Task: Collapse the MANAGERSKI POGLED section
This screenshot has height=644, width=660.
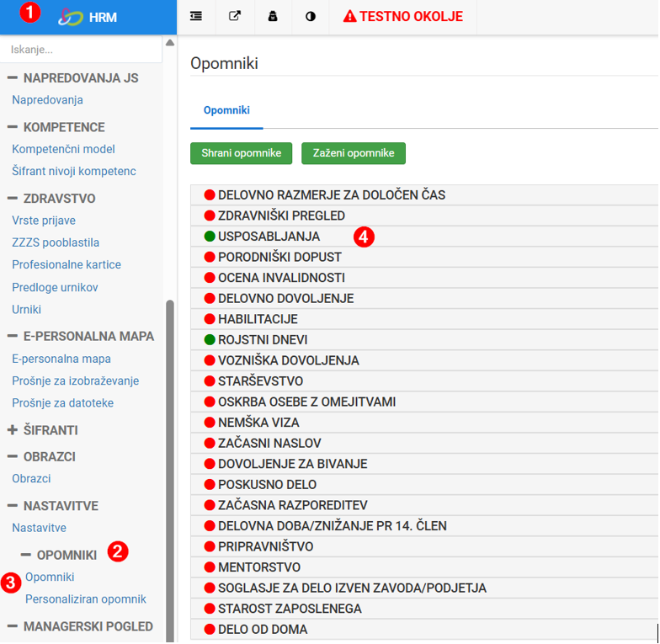Action: (13, 626)
